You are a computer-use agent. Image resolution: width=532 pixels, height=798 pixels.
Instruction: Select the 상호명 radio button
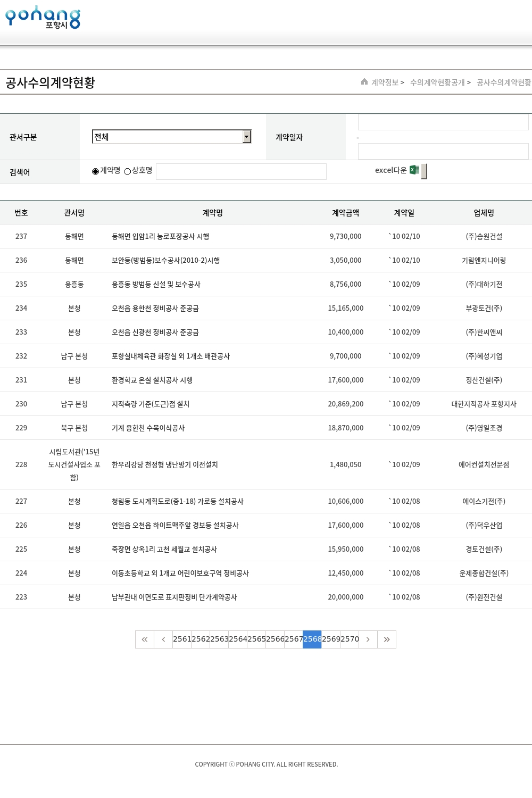click(128, 171)
